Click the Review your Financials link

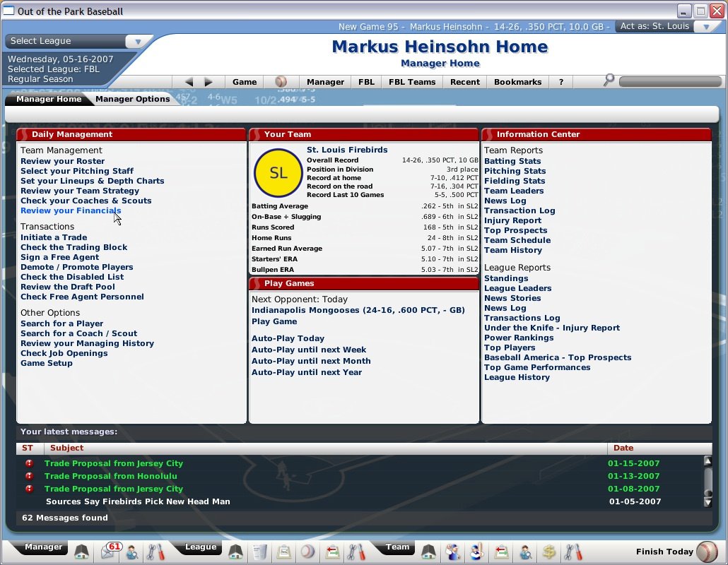71,210
